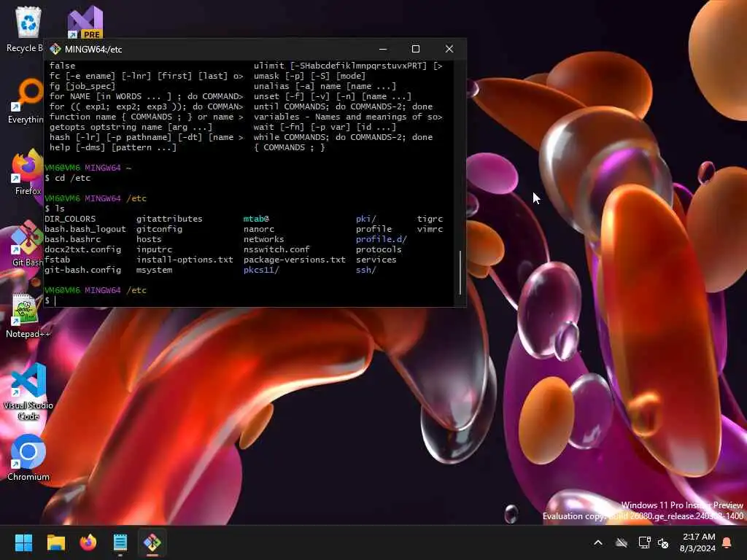
Task: Click the cloud sync disabled tray icon
Action: click(622, 542)
